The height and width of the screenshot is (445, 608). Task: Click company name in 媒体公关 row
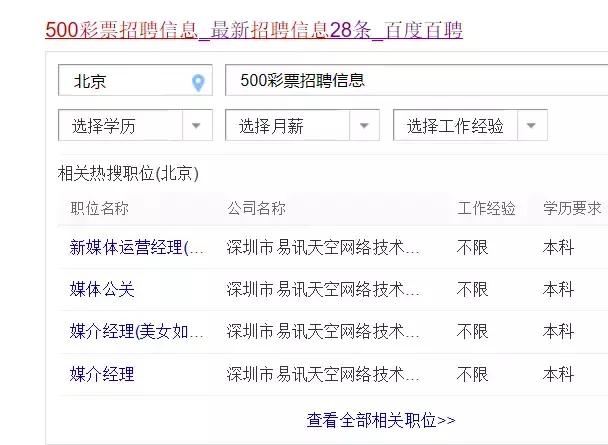[323, 290]
